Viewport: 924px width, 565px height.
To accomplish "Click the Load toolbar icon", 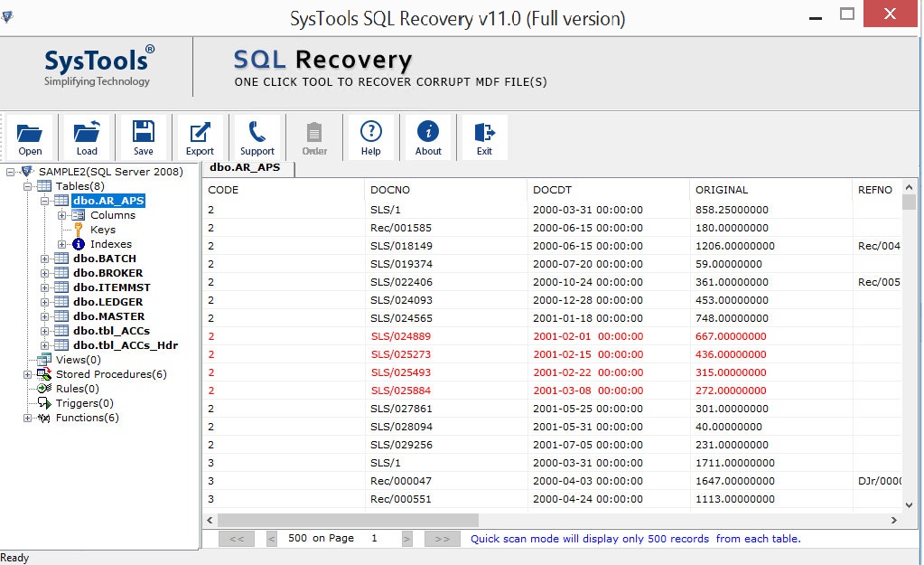I will coord(86,136).
